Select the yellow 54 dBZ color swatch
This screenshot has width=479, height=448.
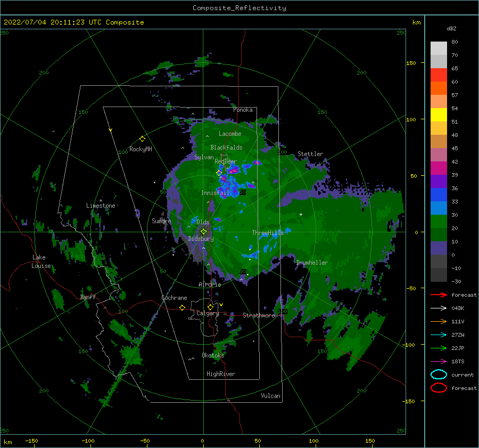439,115
